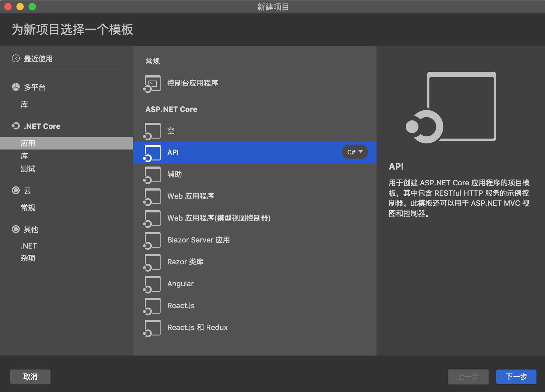Select the React.js template label
Screen dimensions: 545x392
click(181, 306)
